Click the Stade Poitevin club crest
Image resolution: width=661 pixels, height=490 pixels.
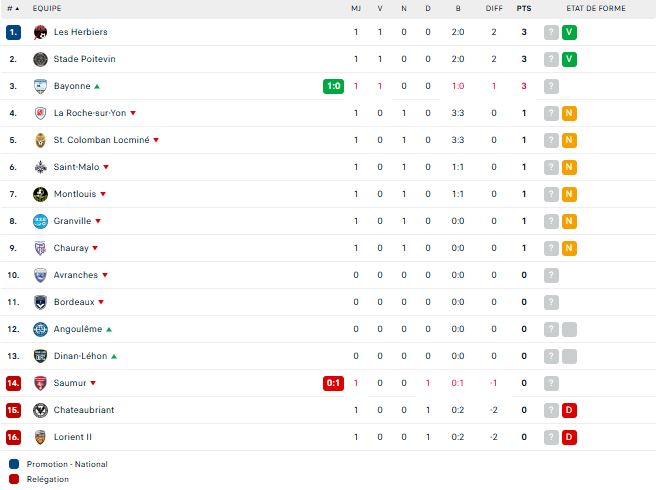(40, 59)
